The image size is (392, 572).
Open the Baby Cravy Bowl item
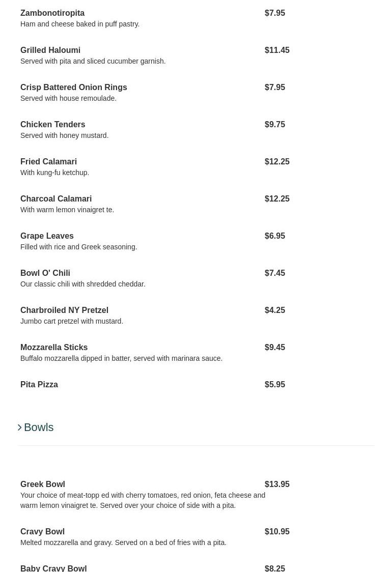tap(53, 568)
